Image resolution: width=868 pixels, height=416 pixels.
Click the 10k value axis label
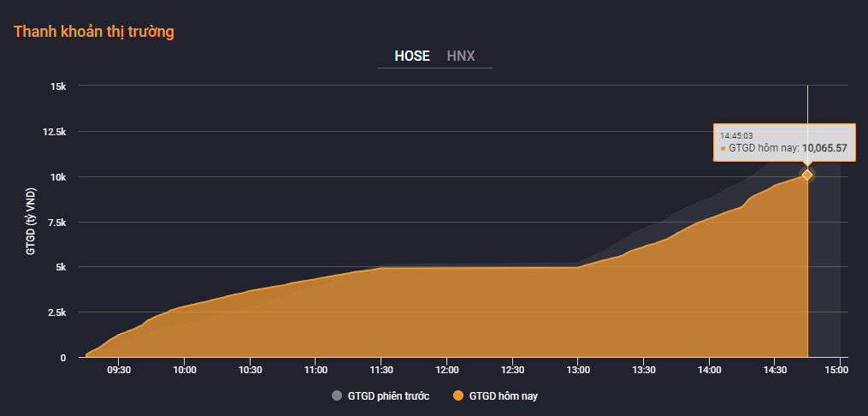[x=58, y=177]
